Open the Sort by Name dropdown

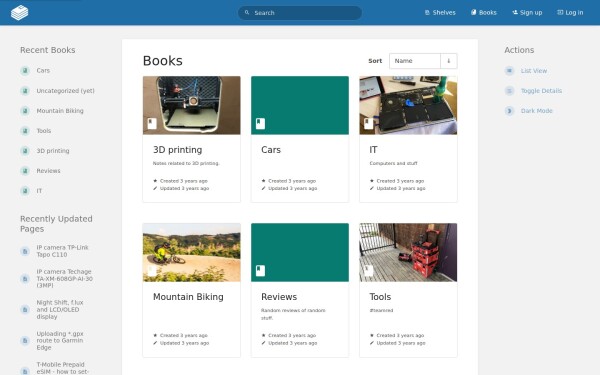pyautogui.click(x=415, y=61)
